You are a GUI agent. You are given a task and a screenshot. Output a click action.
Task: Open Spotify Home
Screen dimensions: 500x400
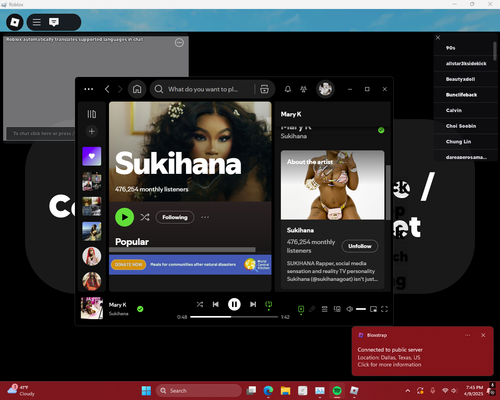coord(137,89)
